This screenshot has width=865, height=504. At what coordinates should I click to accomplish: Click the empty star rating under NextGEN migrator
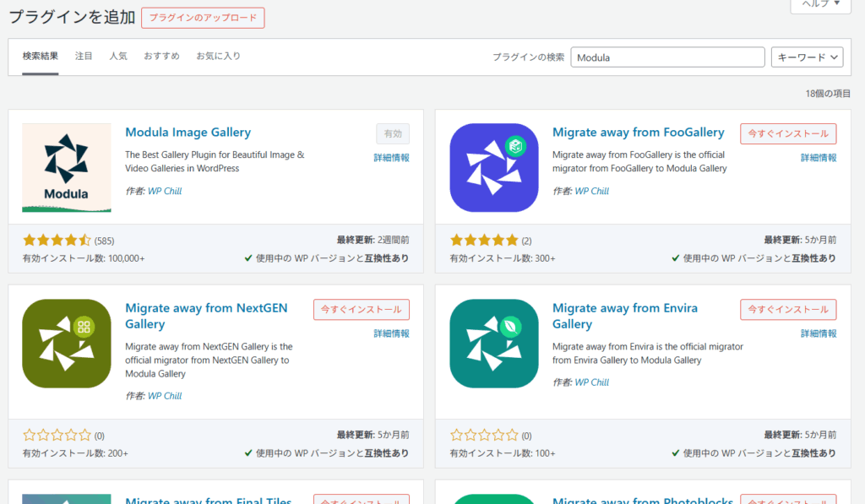click(x=57, y=436)
